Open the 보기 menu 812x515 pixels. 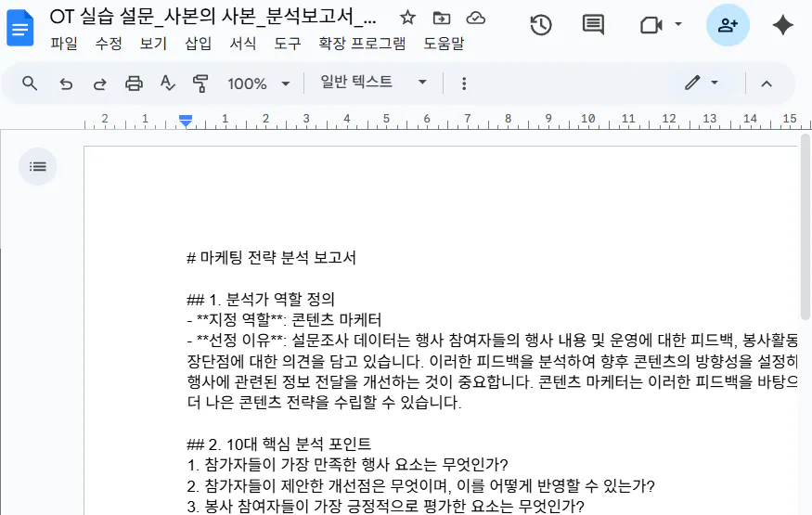(153, 44)
